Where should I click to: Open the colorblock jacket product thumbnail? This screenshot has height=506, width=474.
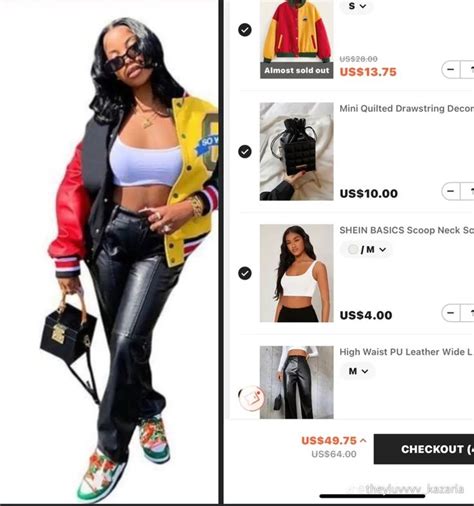(297, 39)
